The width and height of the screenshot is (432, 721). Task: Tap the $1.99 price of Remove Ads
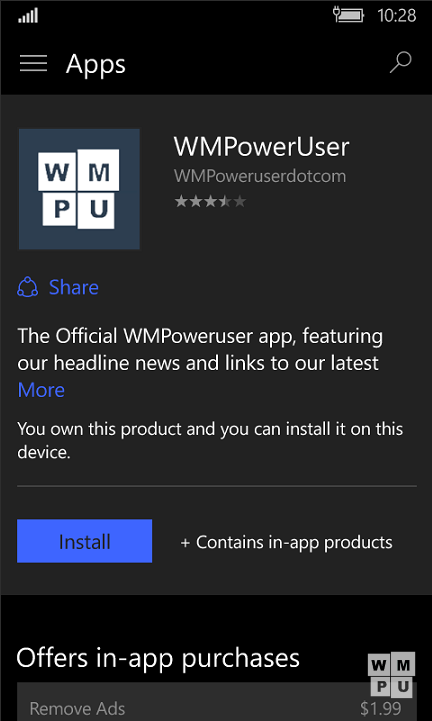point(380,709)
